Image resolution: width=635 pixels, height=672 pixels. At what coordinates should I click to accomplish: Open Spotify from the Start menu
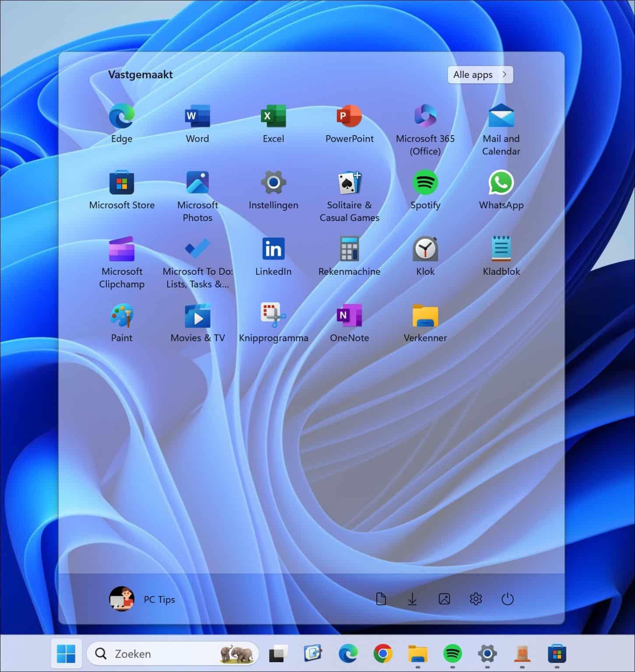tap(425, 183)
